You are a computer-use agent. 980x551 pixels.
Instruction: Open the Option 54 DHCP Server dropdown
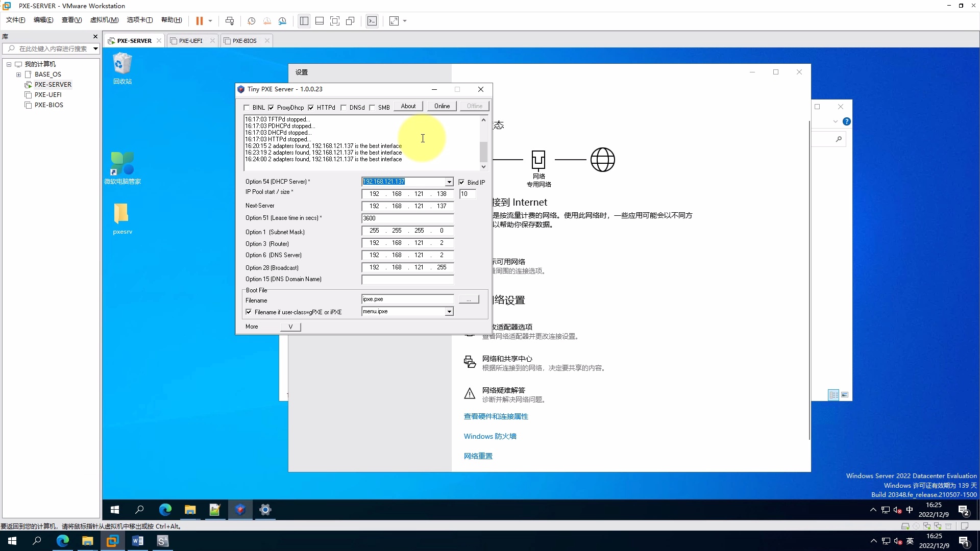click(x=448, y=182)
